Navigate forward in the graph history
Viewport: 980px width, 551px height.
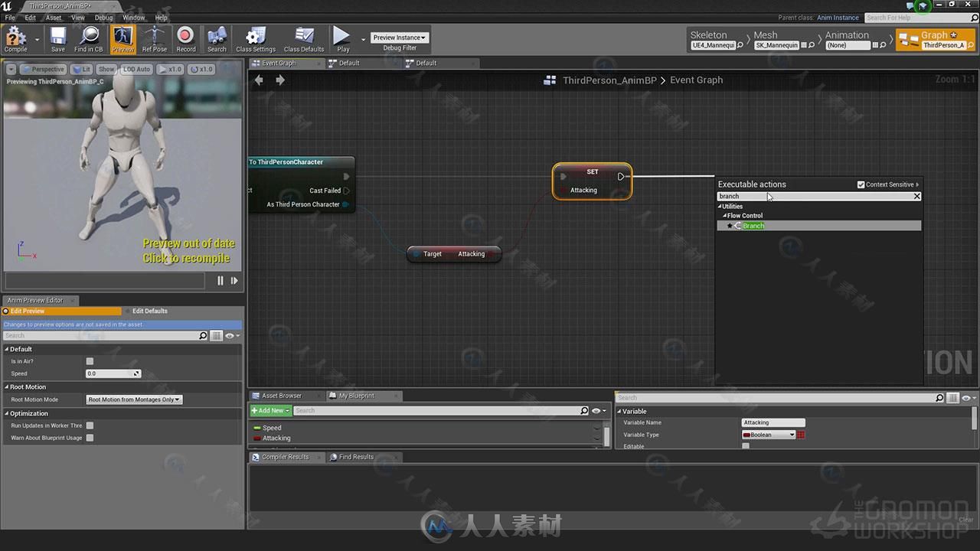279,80
